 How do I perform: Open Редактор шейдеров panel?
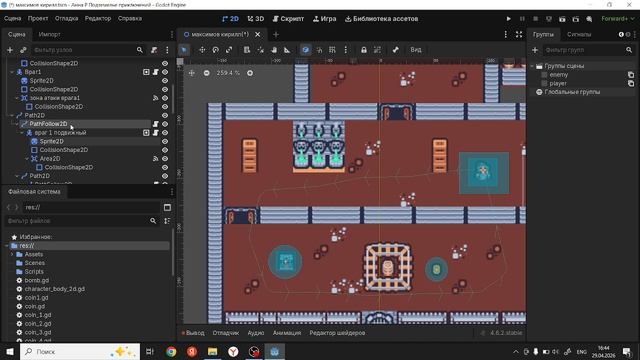[337, 333]
